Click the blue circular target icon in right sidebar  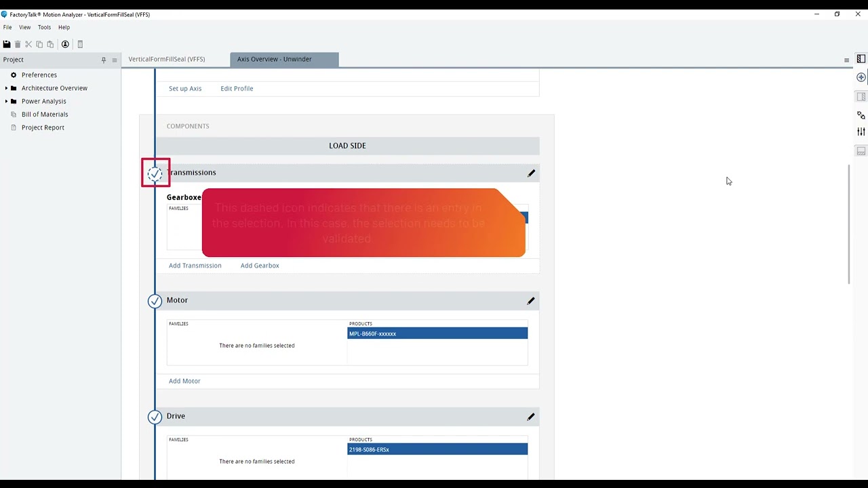pyautogui.click(x=861, y=77)
